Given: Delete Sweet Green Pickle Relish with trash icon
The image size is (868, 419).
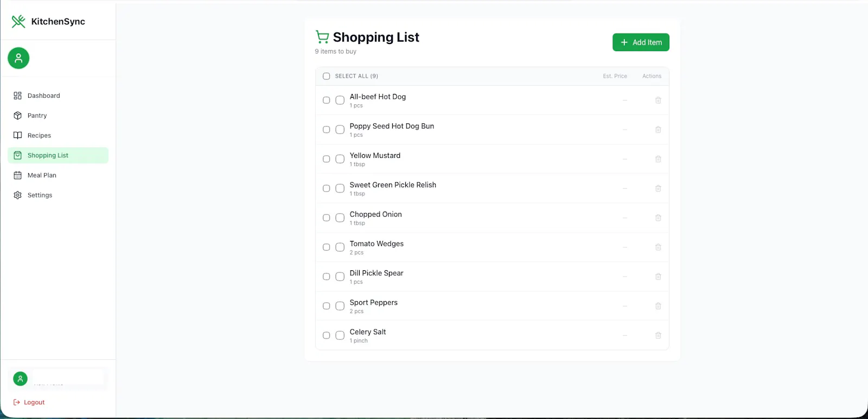Looking at the screenshot, I should [x=658, y=188].
